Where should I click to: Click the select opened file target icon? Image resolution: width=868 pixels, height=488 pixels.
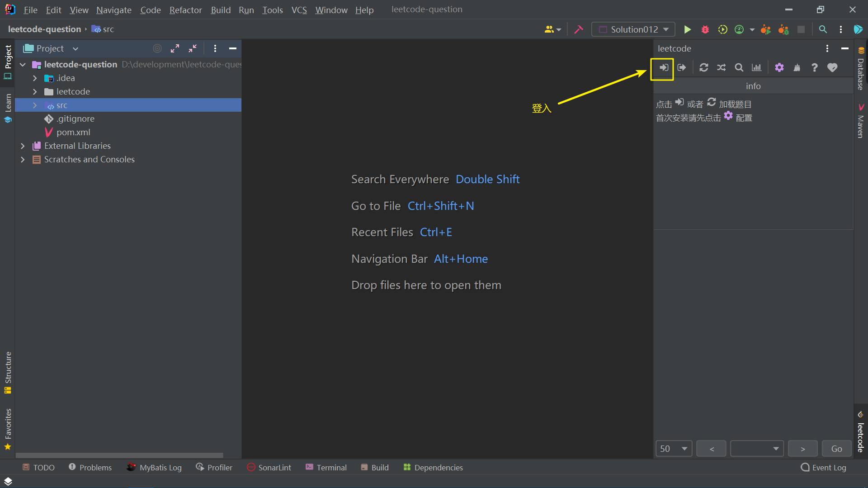[x=157, y=48]
